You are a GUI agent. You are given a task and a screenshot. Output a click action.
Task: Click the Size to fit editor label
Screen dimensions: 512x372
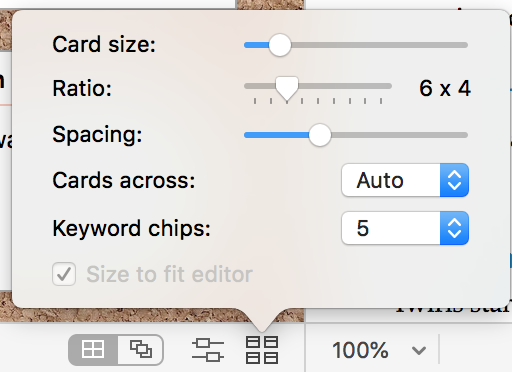pyautogui.click(x=169, y=274)
